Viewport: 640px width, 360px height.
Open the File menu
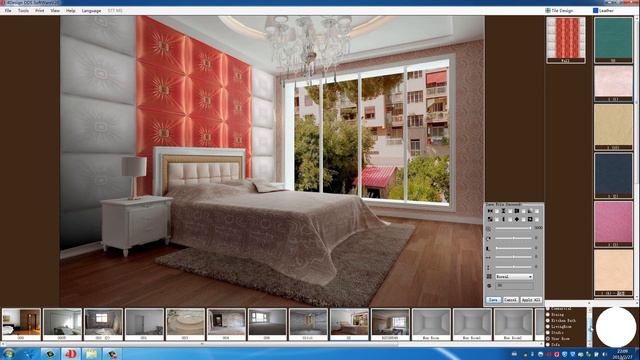click(8, 11)
